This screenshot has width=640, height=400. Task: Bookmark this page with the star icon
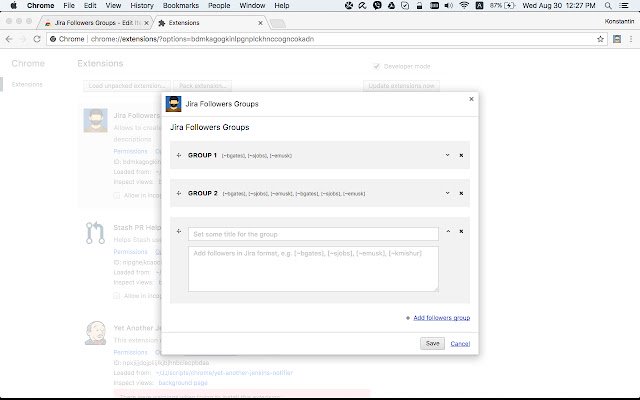600,39
